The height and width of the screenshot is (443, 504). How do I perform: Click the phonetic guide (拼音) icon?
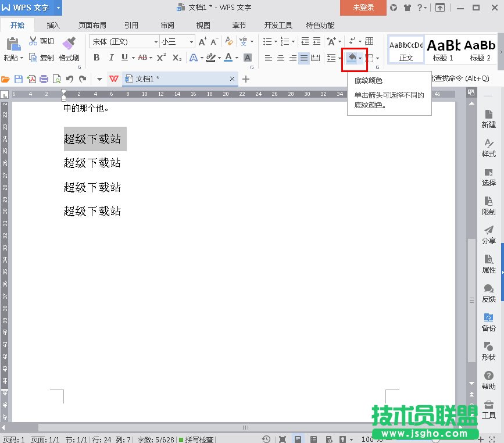243,42
